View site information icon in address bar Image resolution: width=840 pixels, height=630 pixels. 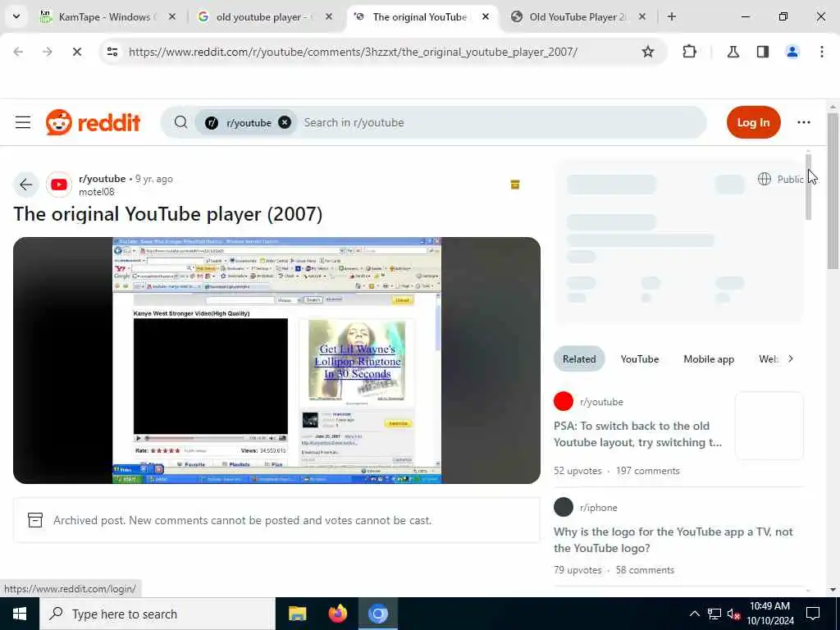tap(112, 52)
